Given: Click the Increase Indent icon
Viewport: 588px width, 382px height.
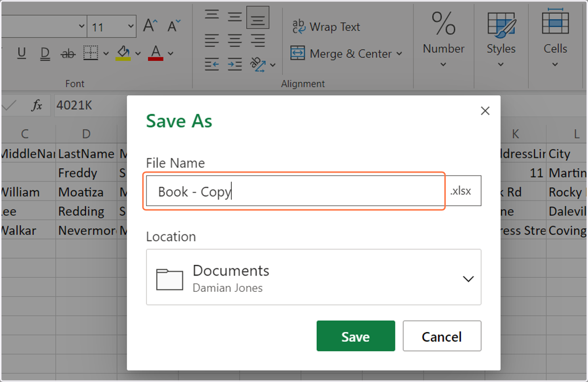Looking at the screenshot, I should click(x=235, y=64).
